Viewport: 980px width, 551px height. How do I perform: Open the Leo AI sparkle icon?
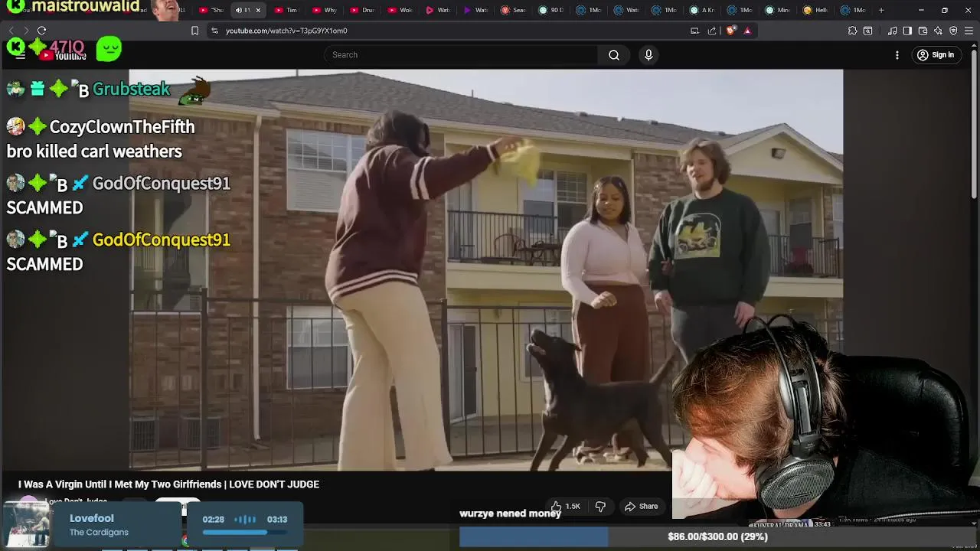pyautogui.click(x=938, y=31)
